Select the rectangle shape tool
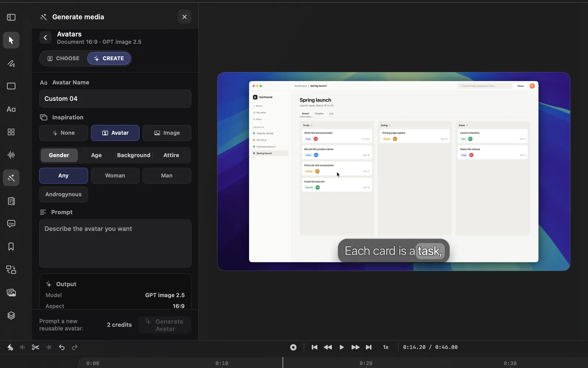 tap(11, 86)
